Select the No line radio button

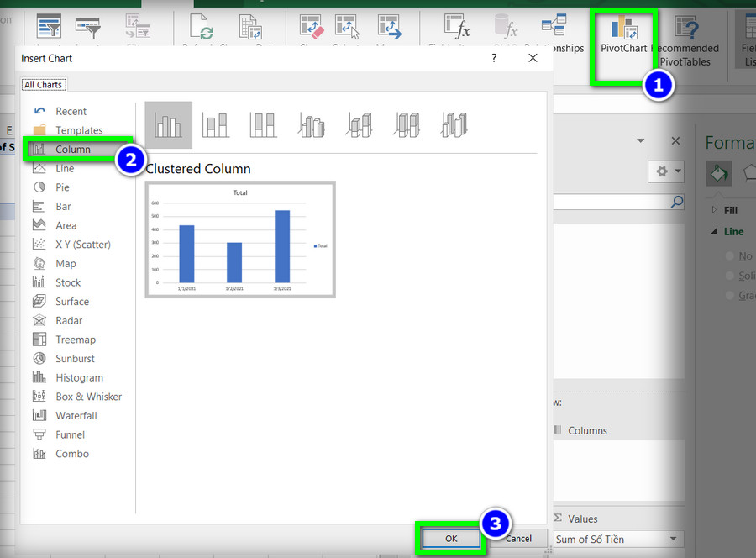click(730, 255)
